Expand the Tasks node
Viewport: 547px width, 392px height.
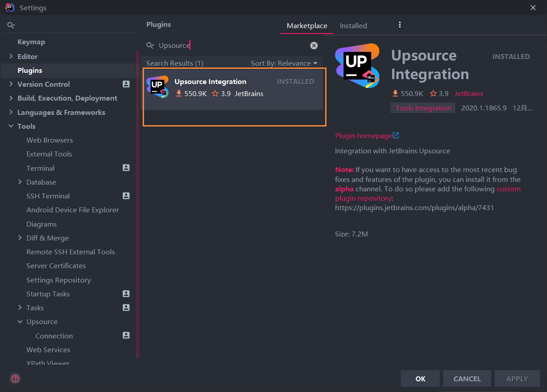coord(20,308)
